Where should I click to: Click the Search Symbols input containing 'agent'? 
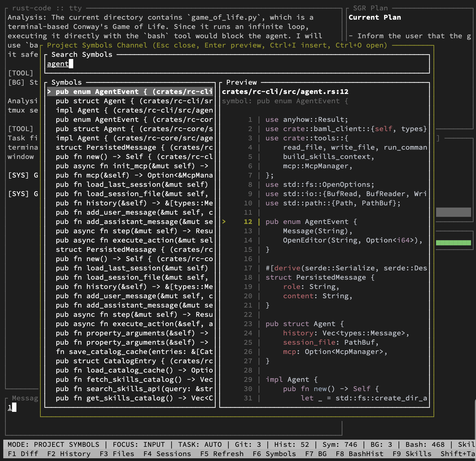click(x=237, y=64)
